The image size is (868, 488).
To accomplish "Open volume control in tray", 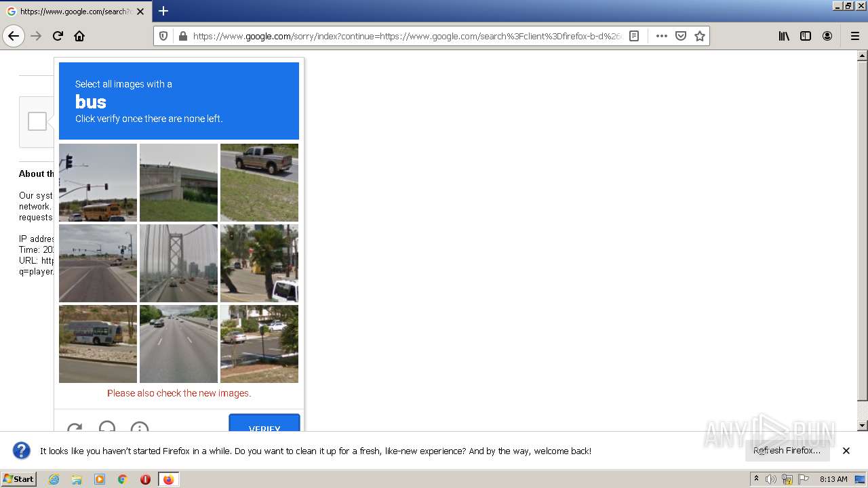I will [771, 479].
